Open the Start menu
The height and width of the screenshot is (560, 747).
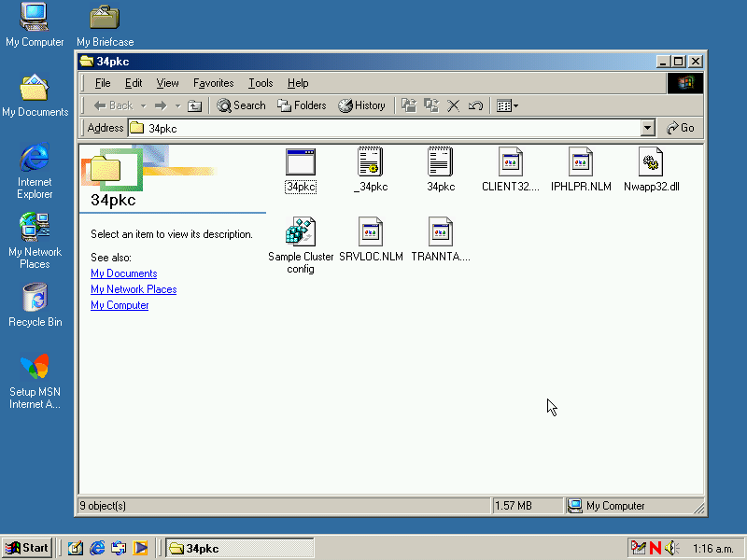(27, 548)
